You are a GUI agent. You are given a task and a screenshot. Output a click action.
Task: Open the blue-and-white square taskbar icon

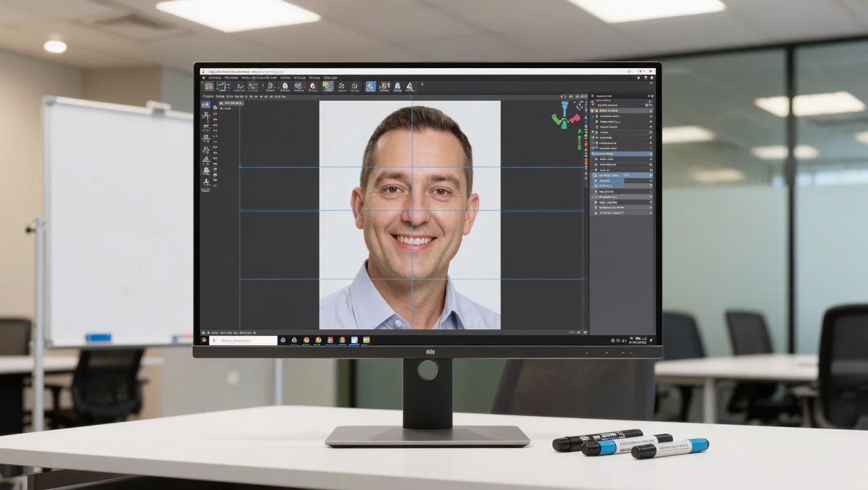[x=354, y=340]
